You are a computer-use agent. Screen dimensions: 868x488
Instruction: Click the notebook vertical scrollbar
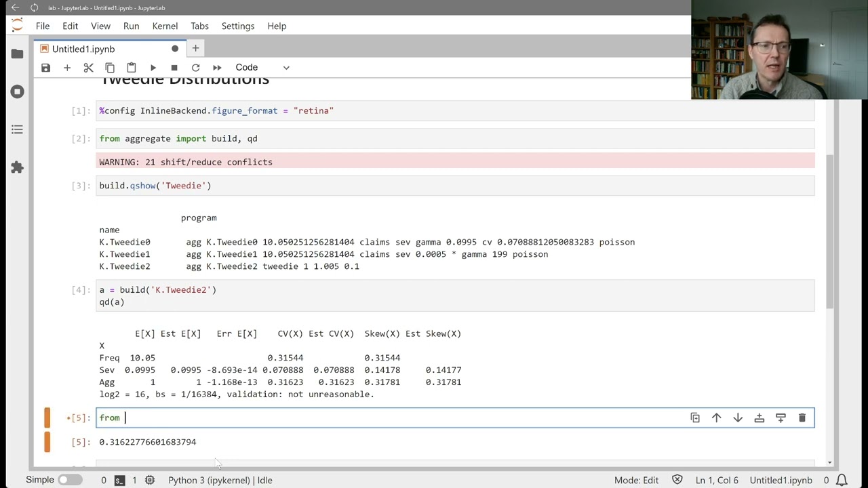(x=830, y=230)
